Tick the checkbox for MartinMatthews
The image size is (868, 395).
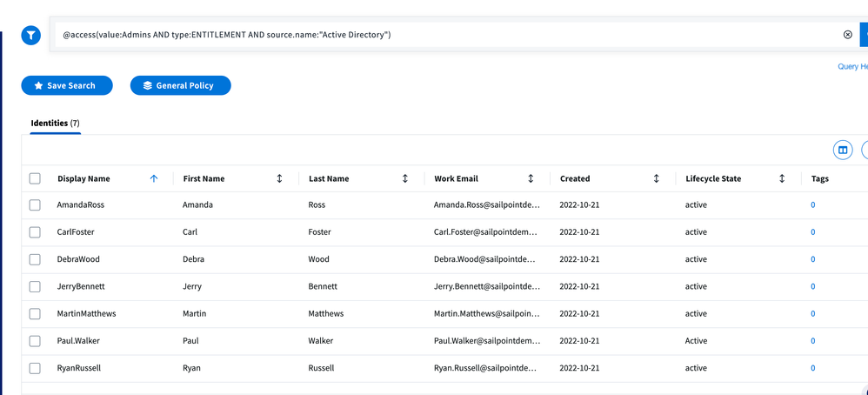(x=35, y=314)
